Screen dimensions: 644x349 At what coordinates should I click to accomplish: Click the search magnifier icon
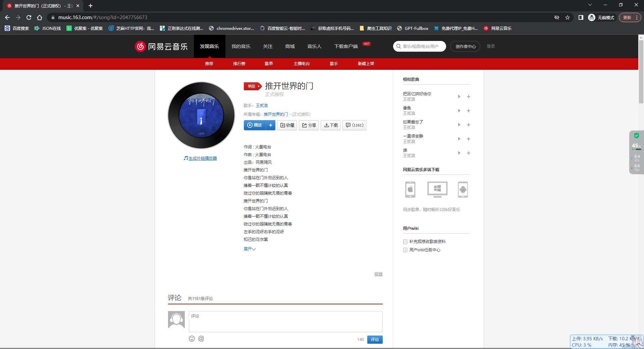click(398, 46)
